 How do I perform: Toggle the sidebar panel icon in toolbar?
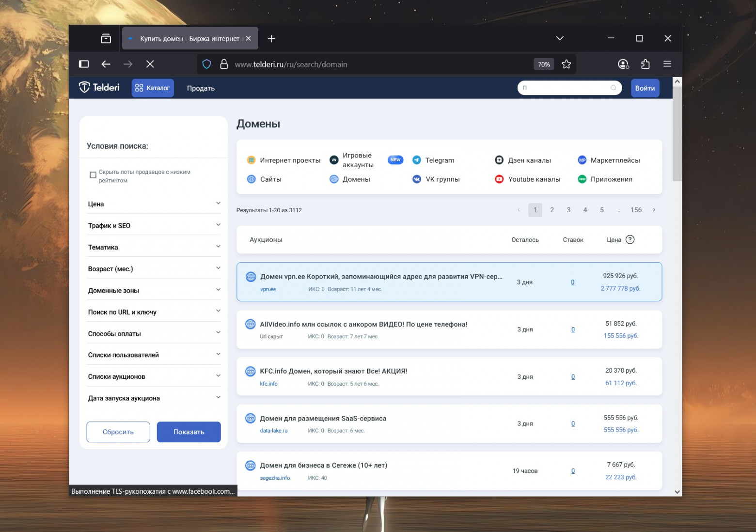(84, 64)
